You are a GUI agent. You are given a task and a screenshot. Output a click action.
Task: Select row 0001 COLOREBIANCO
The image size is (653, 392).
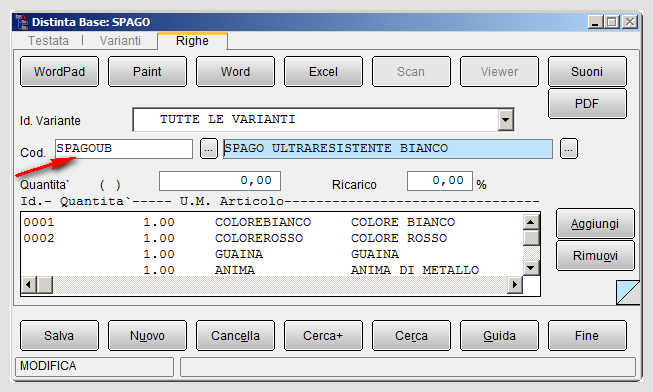[x=272, y=222]
